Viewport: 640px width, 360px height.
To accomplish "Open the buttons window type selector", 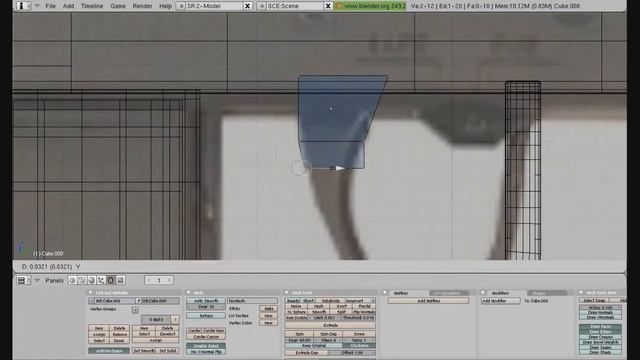I will [24, 280].
